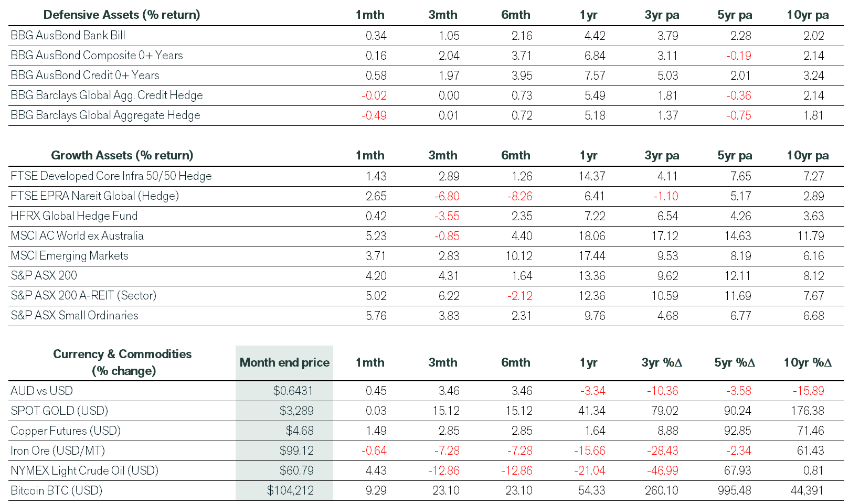Click the $0.6431 AUD vs USD price cell
849x504 pixels.
click(293, 391)
